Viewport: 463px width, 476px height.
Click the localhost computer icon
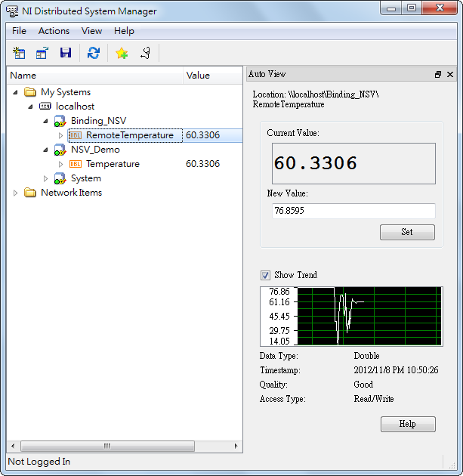(x=45, y=107)
